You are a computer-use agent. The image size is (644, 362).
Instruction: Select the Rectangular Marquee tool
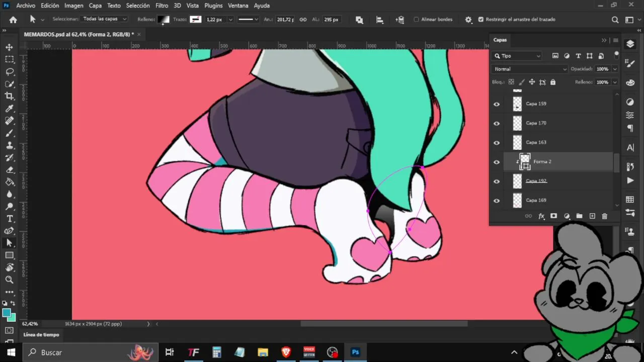coord(9,59)
